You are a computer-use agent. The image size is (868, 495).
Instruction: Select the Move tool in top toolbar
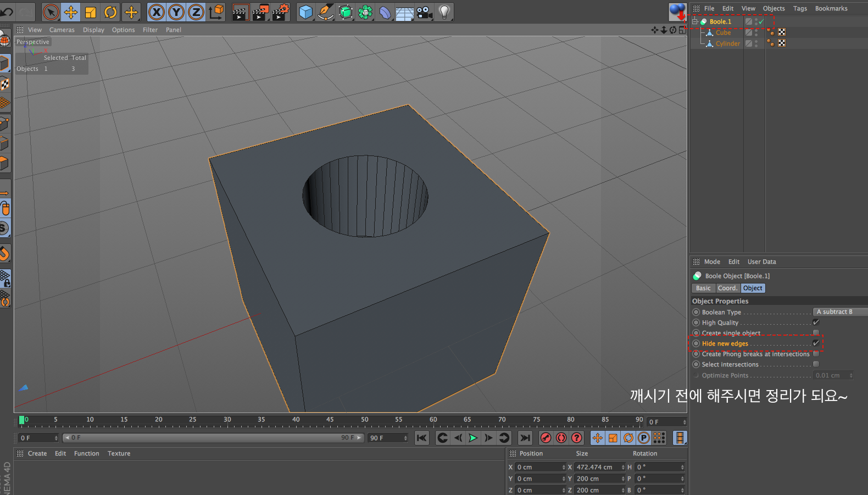pos(71,12)
